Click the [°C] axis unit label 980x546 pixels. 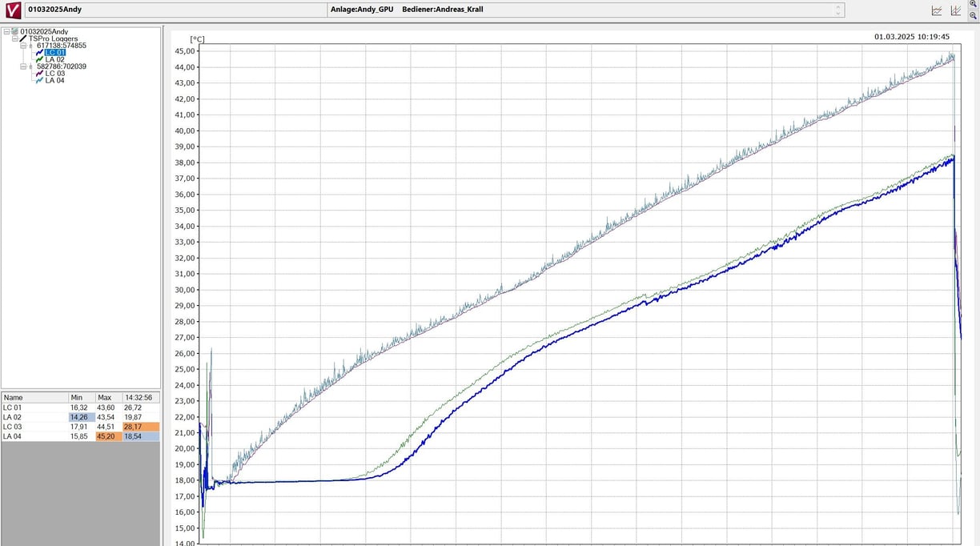tap(197, 38)
